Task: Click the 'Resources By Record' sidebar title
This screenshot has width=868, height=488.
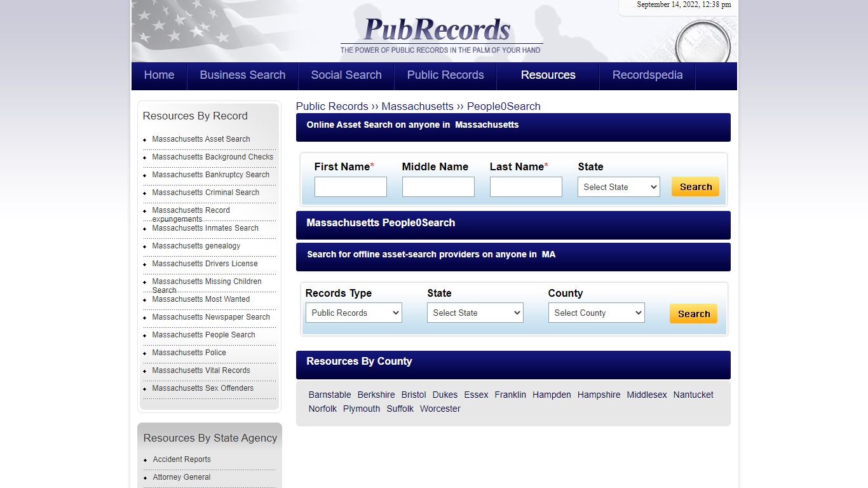Action: click(195, 116)
